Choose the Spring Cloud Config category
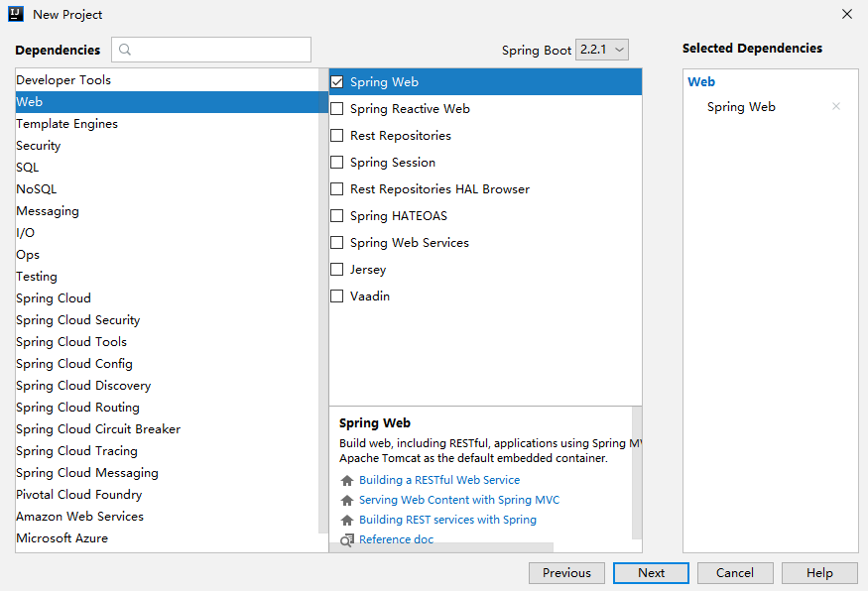 [74, 364]
